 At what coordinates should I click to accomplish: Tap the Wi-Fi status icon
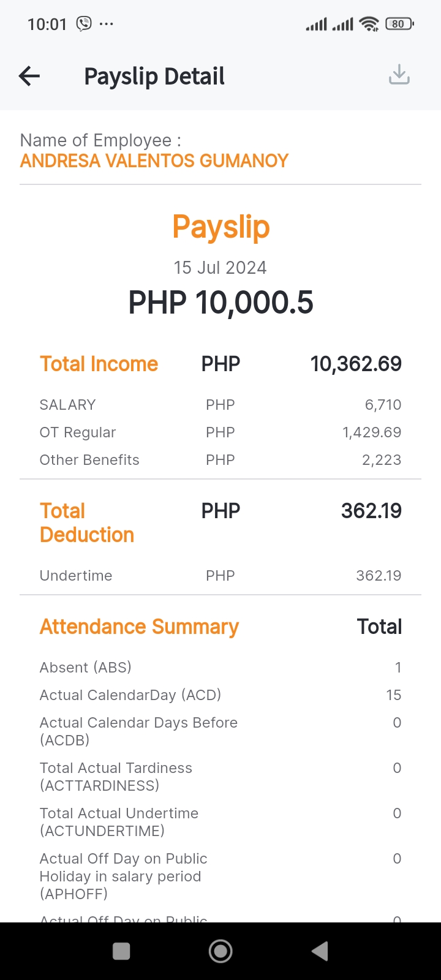[x=369, y=24]
